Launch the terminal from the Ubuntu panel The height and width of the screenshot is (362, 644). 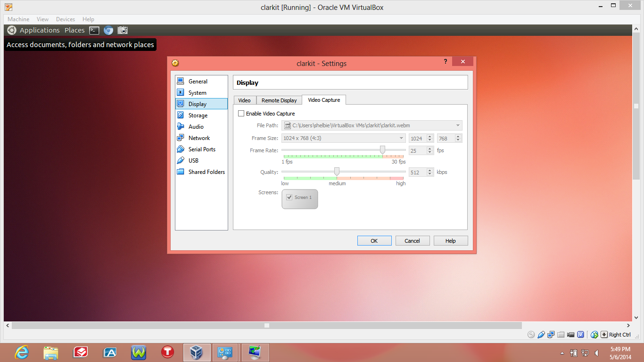[94, 30]
